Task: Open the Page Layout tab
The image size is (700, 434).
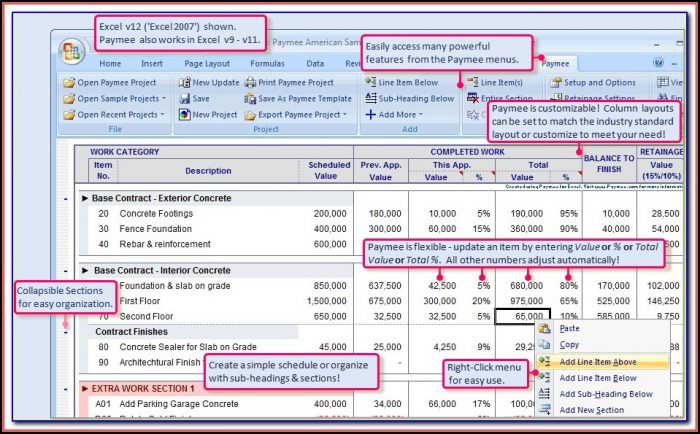Action: [x=207, y=63]
